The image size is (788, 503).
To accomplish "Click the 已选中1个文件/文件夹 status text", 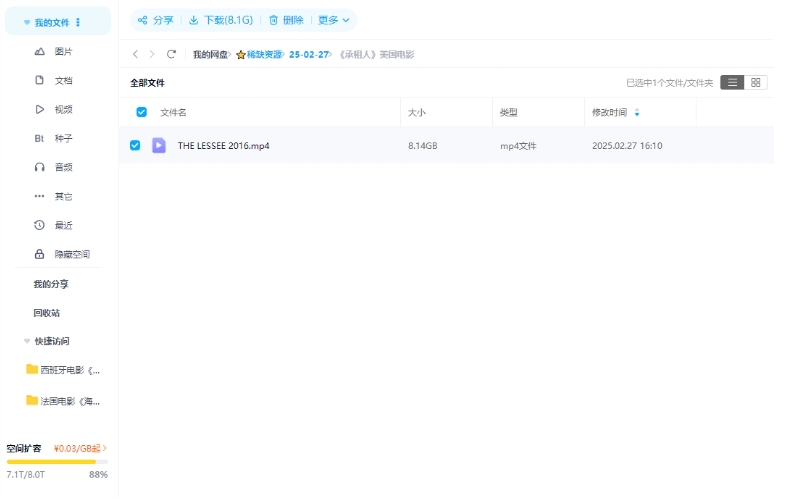I will tap(669, 83).
